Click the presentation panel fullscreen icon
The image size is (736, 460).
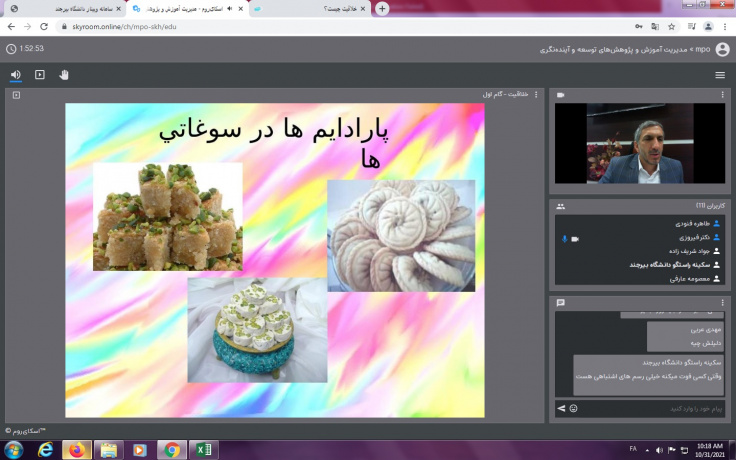pyautogui.click(x=16, y=95)
